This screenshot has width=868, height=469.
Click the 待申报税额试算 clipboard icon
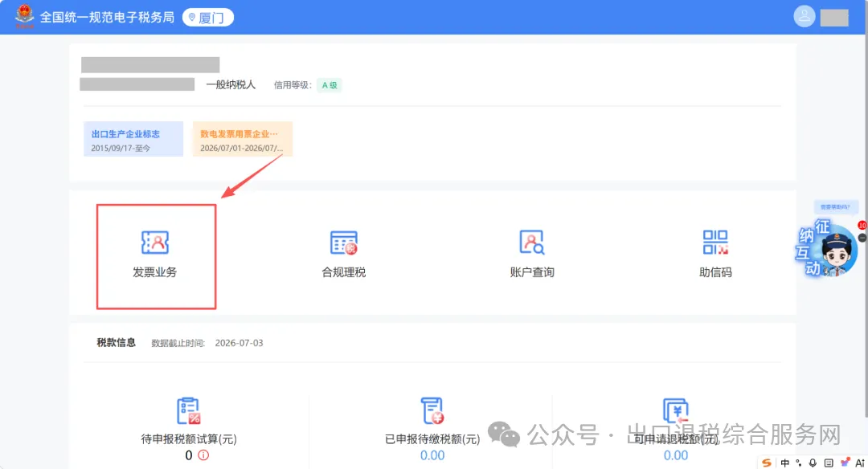tap(188, 411)
